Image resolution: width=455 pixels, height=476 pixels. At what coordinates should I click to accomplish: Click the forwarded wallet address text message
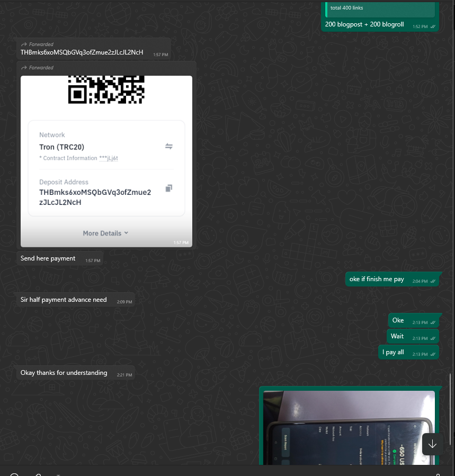[82, 52]
